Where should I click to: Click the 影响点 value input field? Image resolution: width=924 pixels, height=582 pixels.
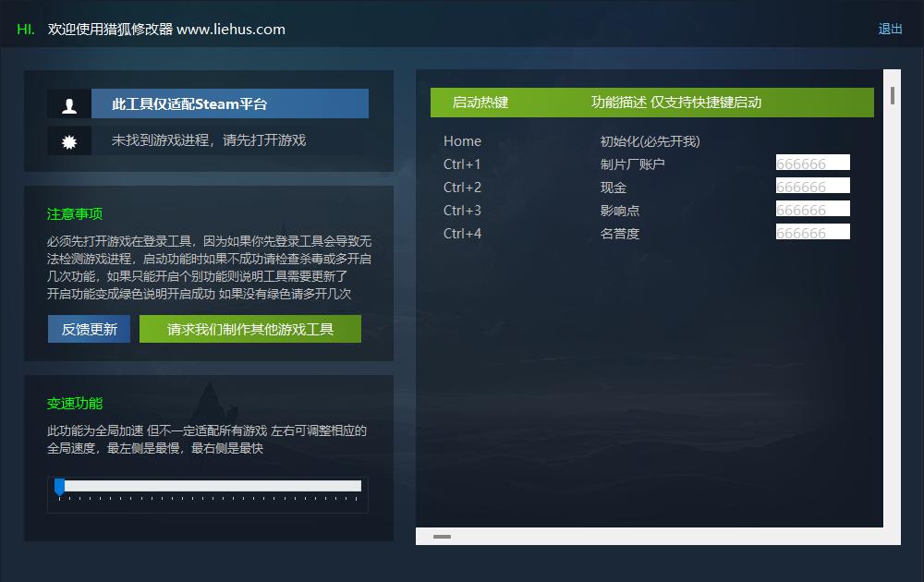pyautogui.click(x=812, y=209)
